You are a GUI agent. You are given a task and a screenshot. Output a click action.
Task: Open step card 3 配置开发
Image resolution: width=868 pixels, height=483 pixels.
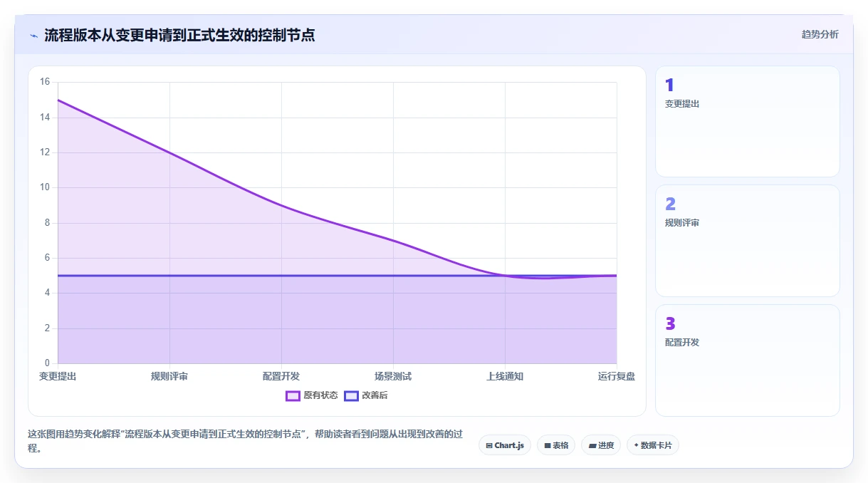click(x=748, y=360)
